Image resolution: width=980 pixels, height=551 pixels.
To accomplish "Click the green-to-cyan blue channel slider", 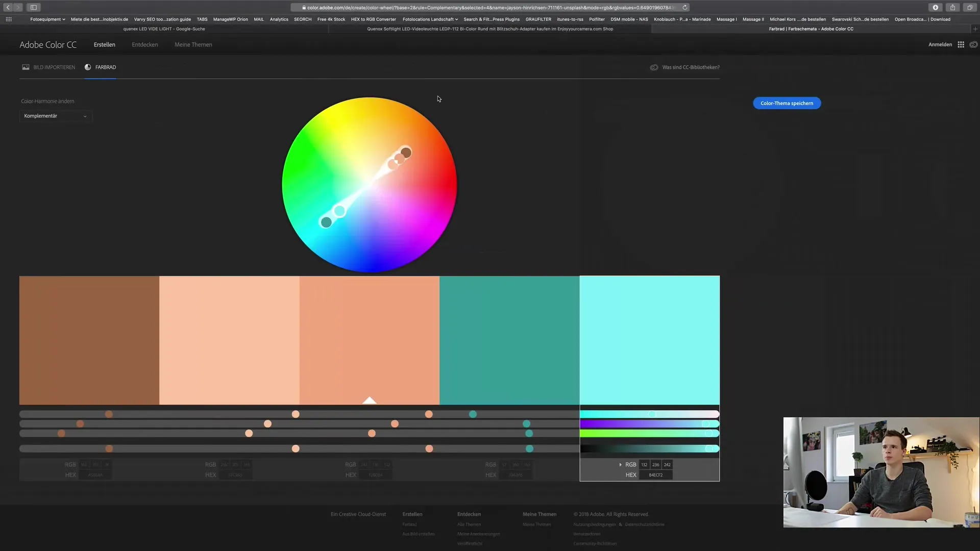I will pos(650,434).
